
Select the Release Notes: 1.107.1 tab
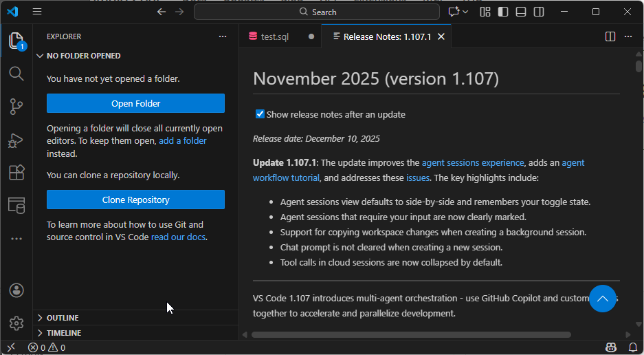tap(387, 36)
